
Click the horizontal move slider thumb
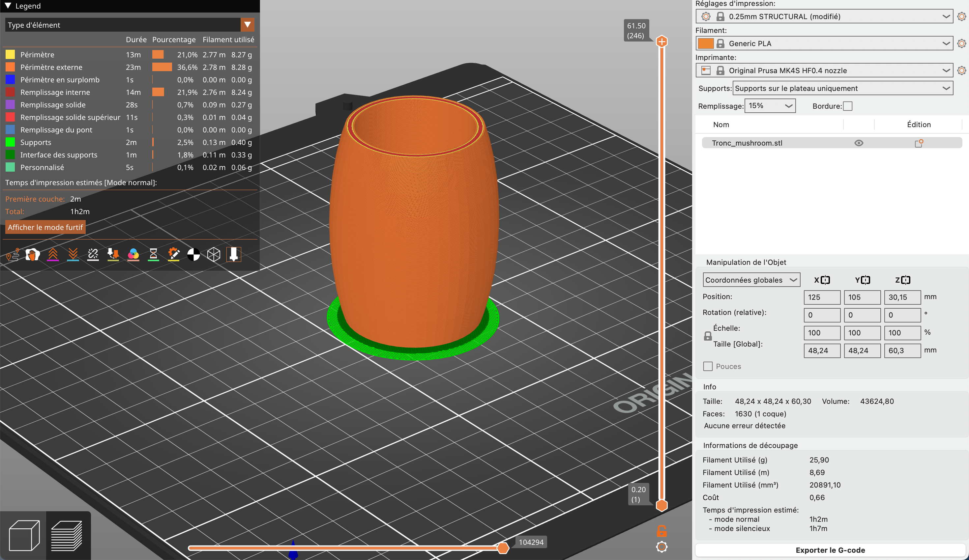click(503, 548)
